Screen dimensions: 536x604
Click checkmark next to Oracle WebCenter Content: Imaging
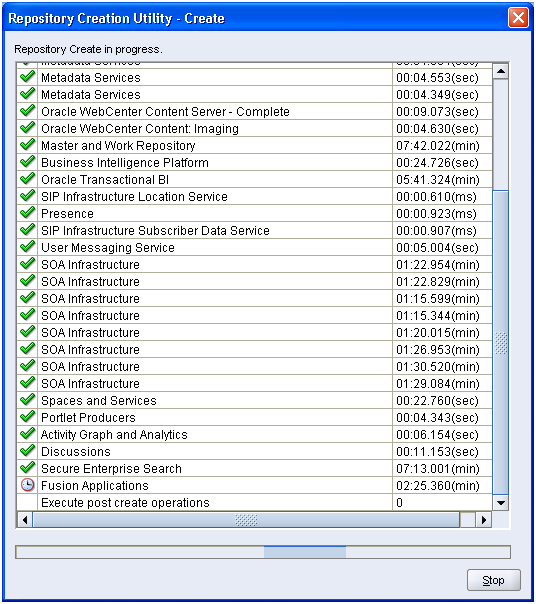(27, 128)
